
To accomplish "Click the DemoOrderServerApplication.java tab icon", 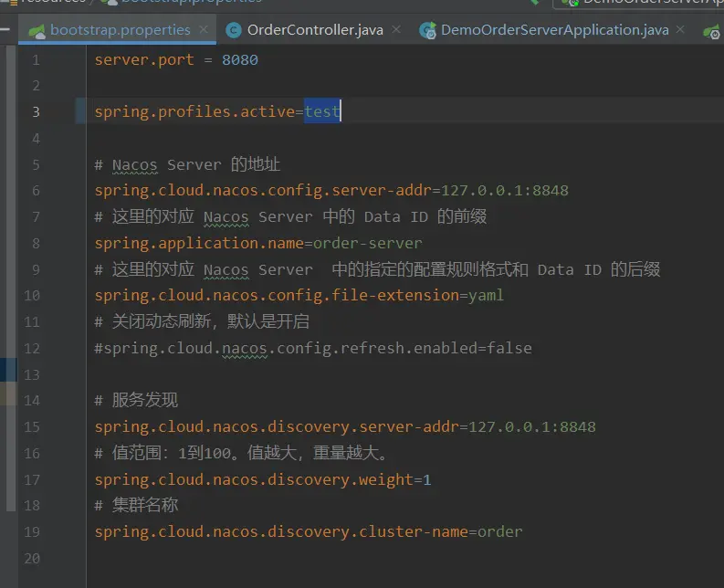I will (x=426, y=30).
